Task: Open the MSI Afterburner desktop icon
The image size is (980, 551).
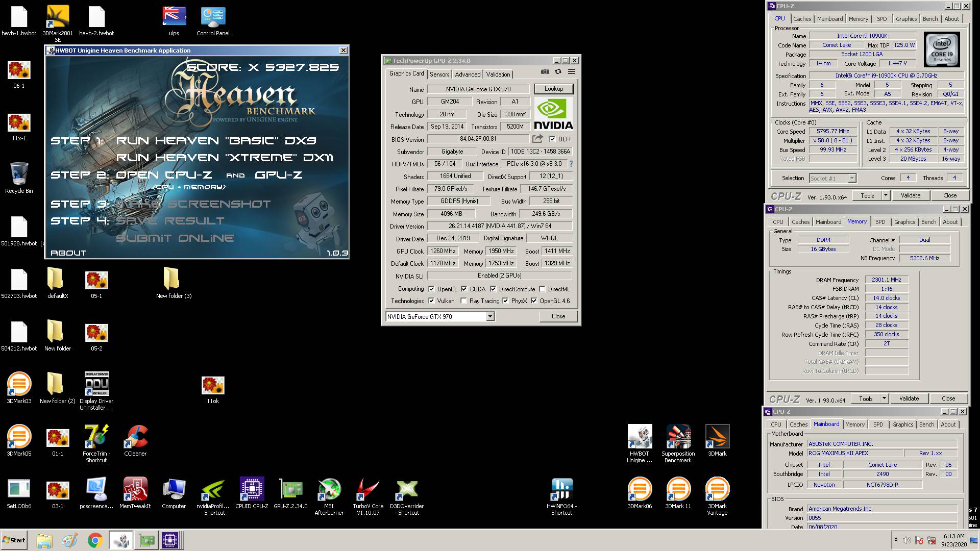Action: click(x=329, y=496)
